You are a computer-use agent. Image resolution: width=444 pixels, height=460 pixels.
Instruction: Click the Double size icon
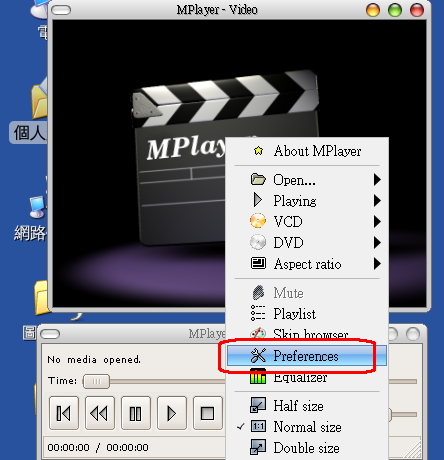[x=258, y=447]
